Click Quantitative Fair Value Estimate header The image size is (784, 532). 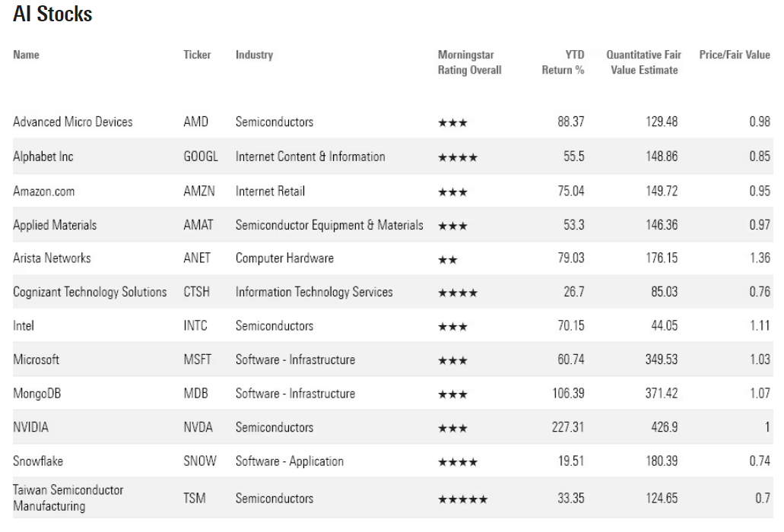pyautogui.click(x=643, y=62)
